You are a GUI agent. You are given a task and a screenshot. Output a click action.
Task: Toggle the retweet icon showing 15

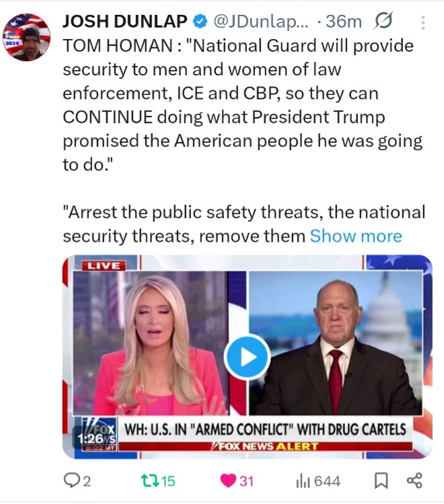pyautogui.click(x=150, y=481)
